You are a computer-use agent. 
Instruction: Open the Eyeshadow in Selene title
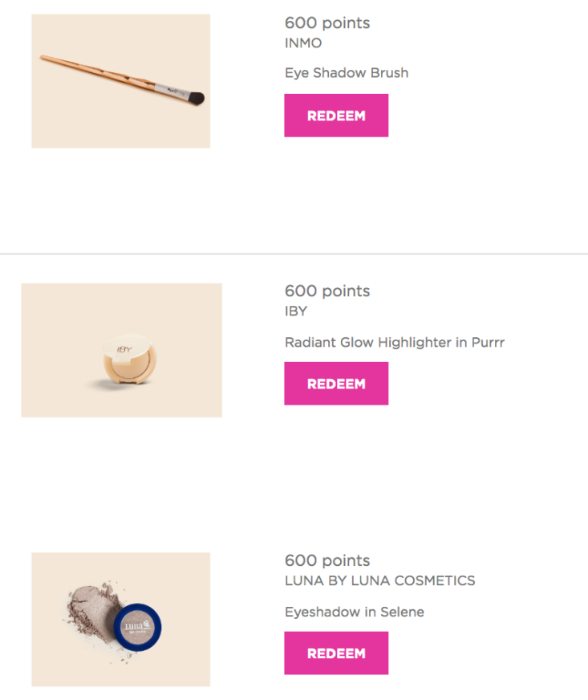pyautogui.click(x=355, y=612)
